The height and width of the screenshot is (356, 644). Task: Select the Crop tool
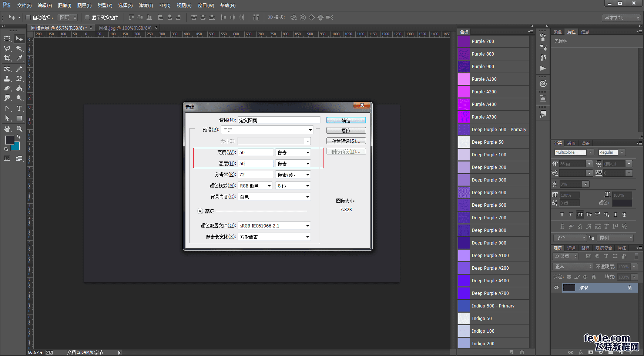[x=7, y=58]
